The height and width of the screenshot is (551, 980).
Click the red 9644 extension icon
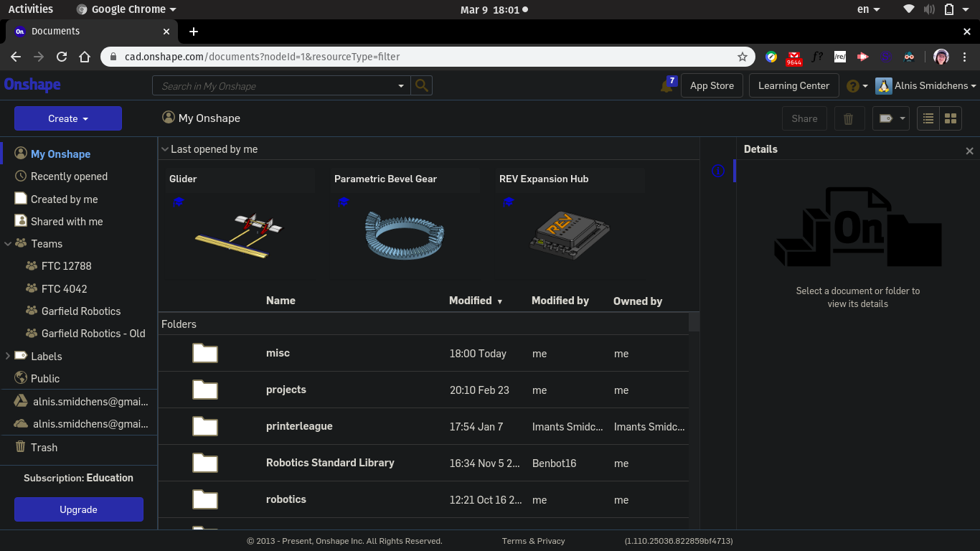tap(794, 58)
